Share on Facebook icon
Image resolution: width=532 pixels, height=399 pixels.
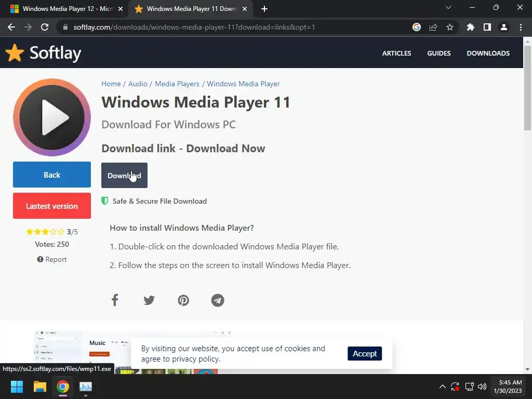coord(115,300)
